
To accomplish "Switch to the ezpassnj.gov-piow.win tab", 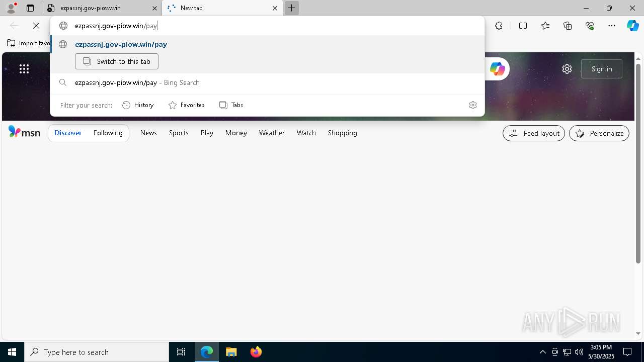I will [102, 8].
